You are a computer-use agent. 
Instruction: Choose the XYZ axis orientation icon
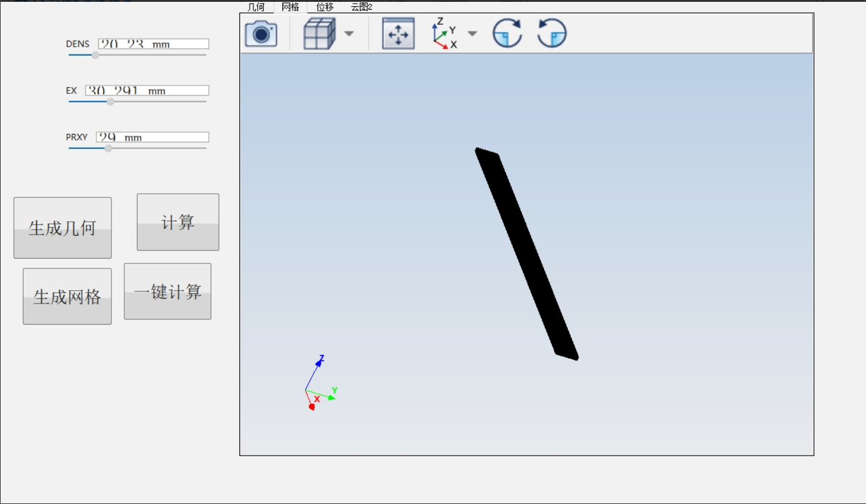[445, 33]
